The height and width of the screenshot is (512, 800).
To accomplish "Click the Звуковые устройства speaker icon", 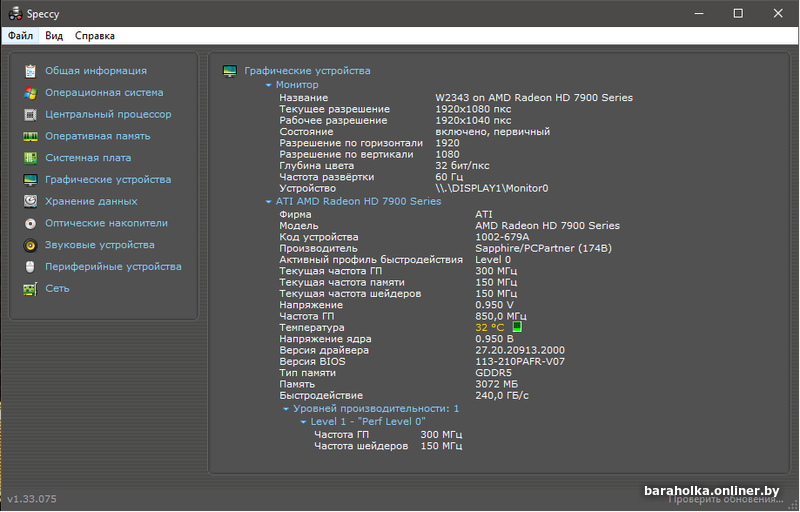I will (30, 245).
